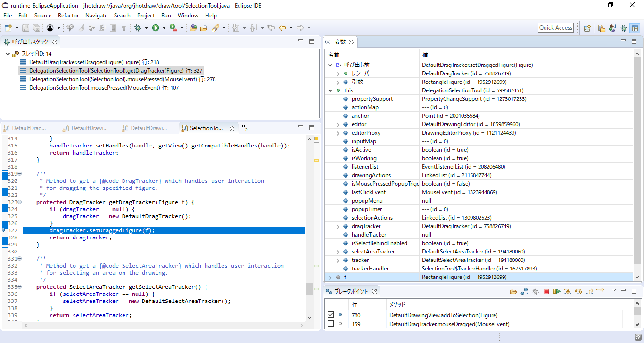Click the Resume icon in breakpoints toolbar

point(557,292)
